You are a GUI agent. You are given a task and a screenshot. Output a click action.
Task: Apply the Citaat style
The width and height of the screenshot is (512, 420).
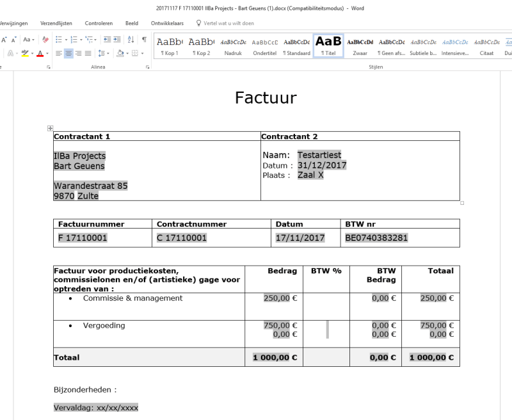tap(486, 46)
